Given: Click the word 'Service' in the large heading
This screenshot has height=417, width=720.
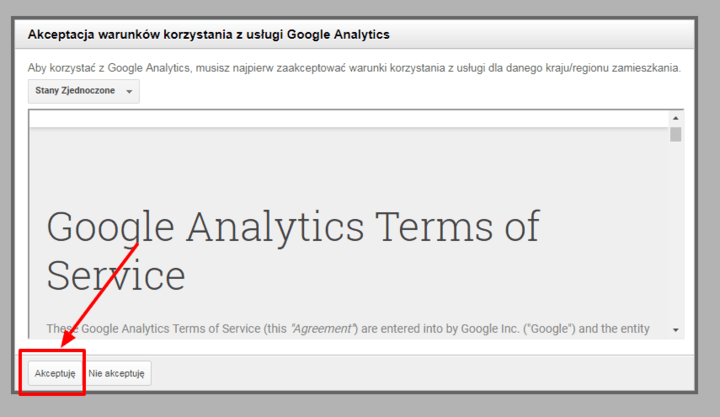Looking at the screenshot, I should (115, 274).
